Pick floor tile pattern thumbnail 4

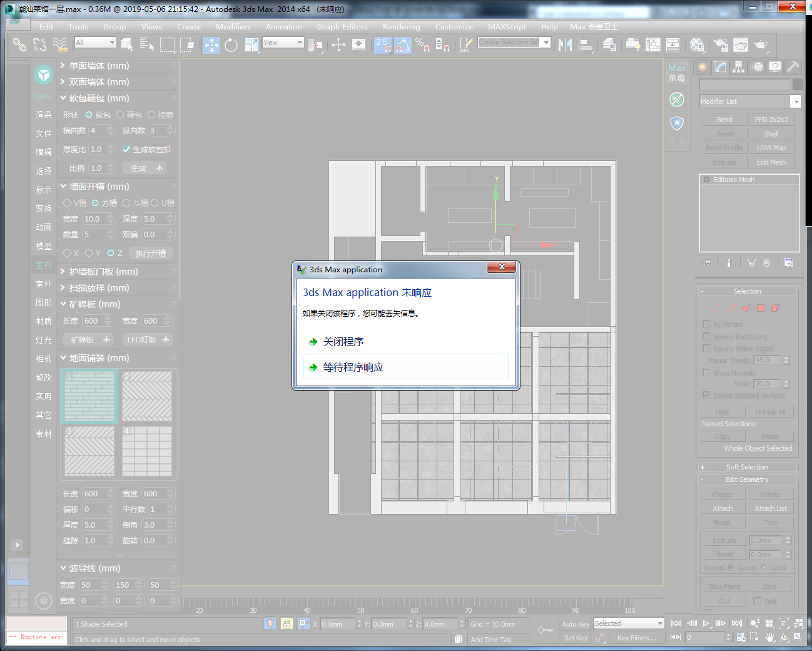147,451
